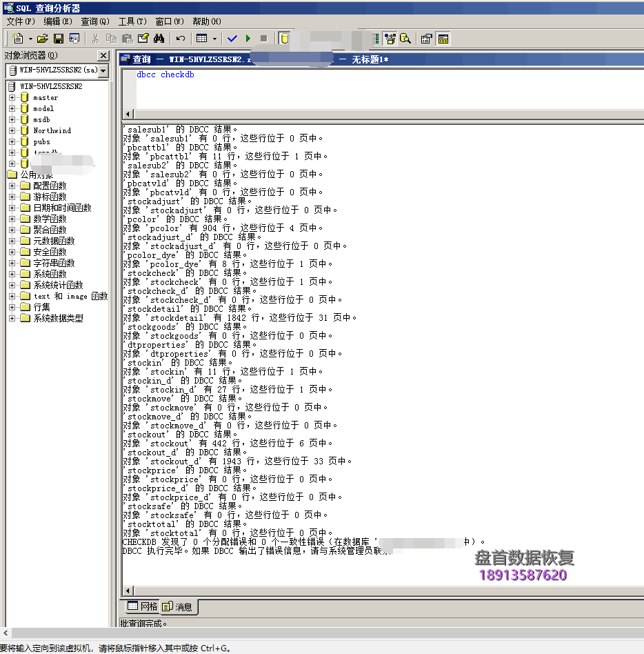Copy the selected text
The height and width of the screenshot is (654, 644).
click(x=111, y=39)
